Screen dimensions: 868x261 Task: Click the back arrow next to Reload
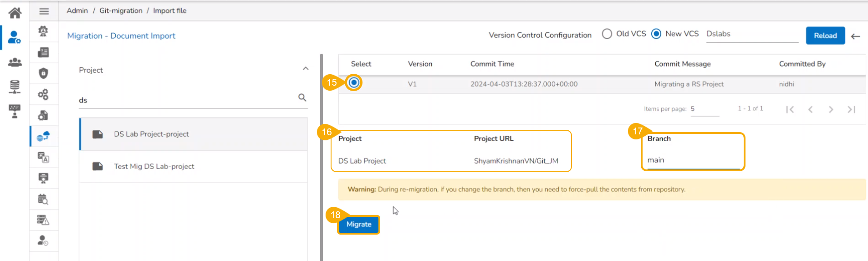coord(856,36)
